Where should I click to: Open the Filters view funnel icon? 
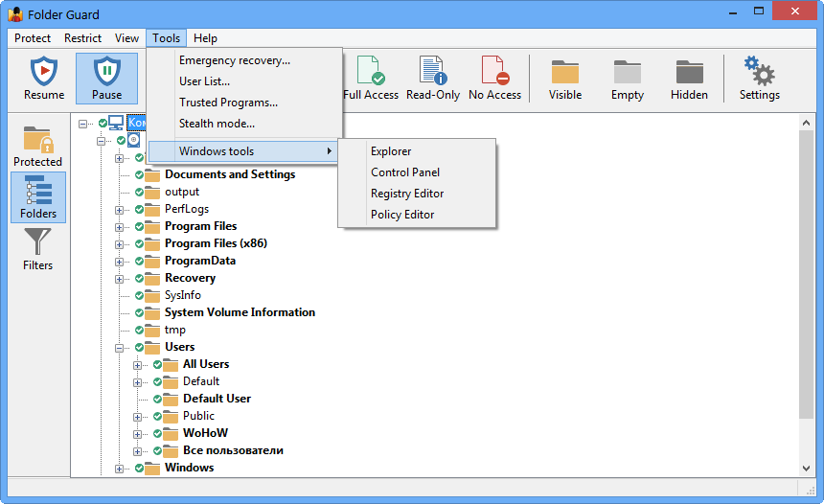(37, 241)
